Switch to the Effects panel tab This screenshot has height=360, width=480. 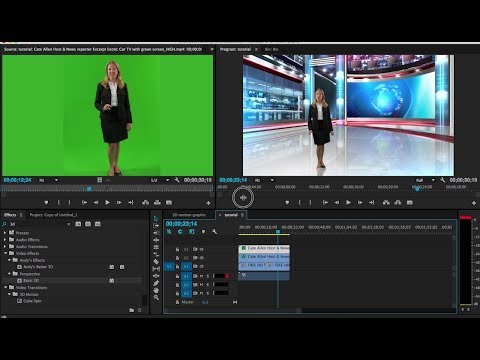10,215
